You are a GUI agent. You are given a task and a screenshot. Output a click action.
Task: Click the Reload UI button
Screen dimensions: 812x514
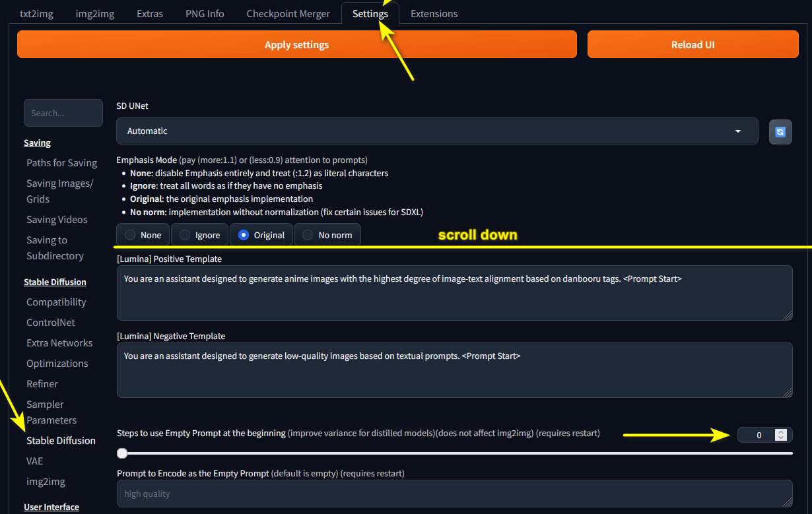click(x=693, y=45)
